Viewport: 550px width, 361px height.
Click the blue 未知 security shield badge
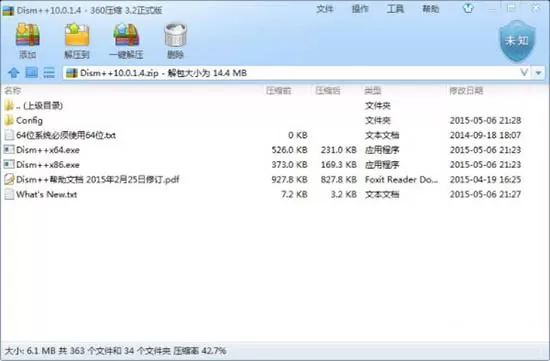point(517,41)
